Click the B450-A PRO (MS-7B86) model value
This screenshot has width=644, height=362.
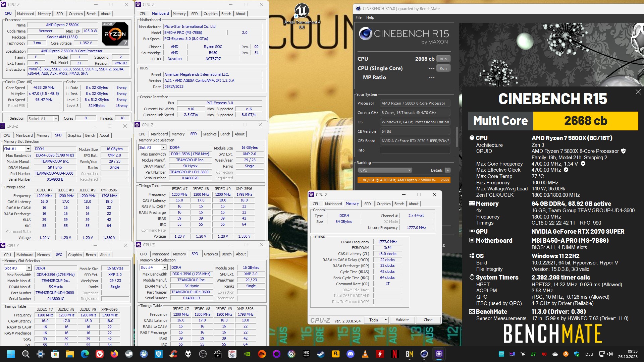point(195,33)
